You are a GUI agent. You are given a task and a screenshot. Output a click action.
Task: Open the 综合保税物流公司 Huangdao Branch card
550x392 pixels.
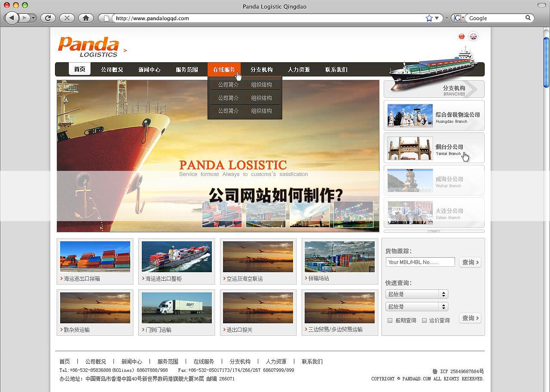(x=434, y=115)
